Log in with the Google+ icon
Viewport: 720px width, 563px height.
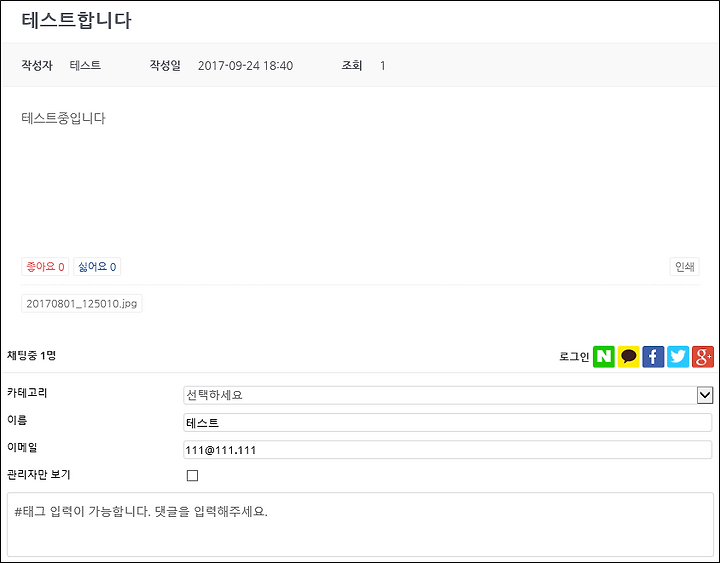point(703,356)
